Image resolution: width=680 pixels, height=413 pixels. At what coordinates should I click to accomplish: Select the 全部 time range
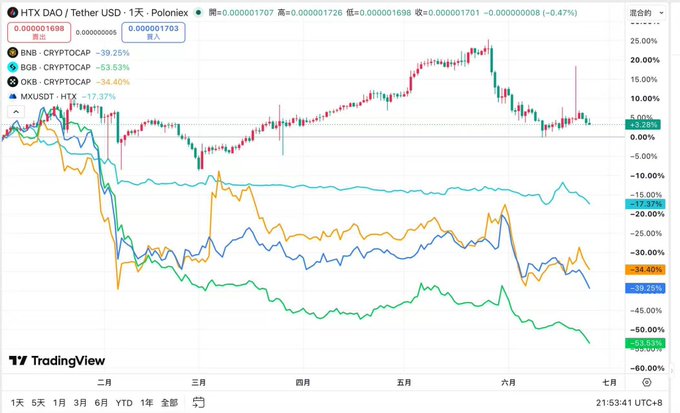(x=169, y=403)
